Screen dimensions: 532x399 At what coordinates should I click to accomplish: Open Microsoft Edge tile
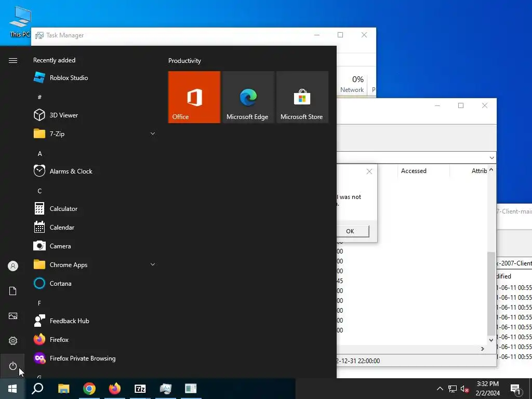248,97
